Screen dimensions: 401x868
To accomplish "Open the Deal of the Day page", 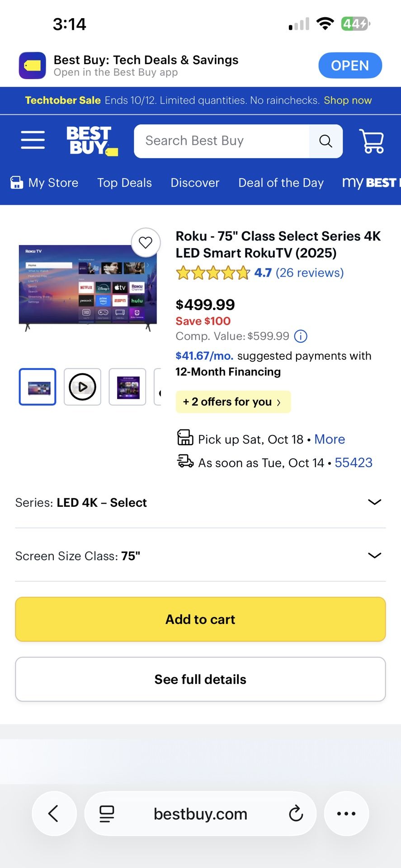I will [x=281, y=183].
